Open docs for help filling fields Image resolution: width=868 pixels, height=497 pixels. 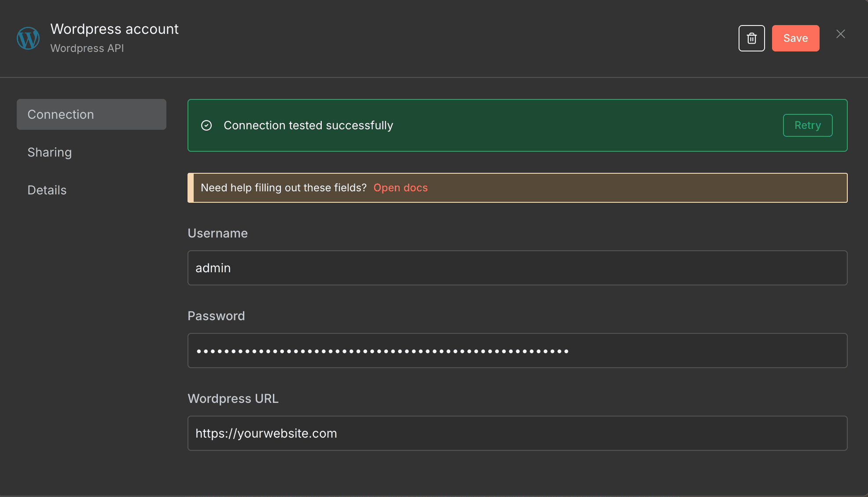click(x=401, y=188)
